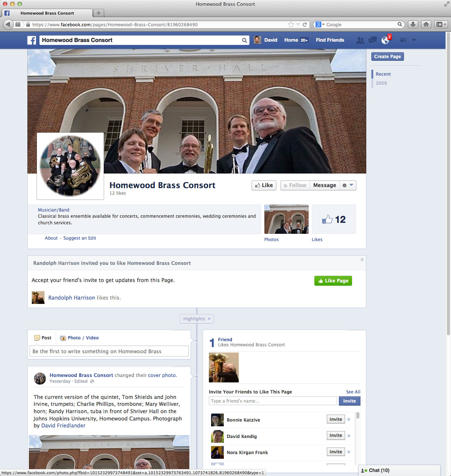The width and height of the screenshot is (451, 476).
Task: Go to Home in the blue bar
Action: pos(291,40)
